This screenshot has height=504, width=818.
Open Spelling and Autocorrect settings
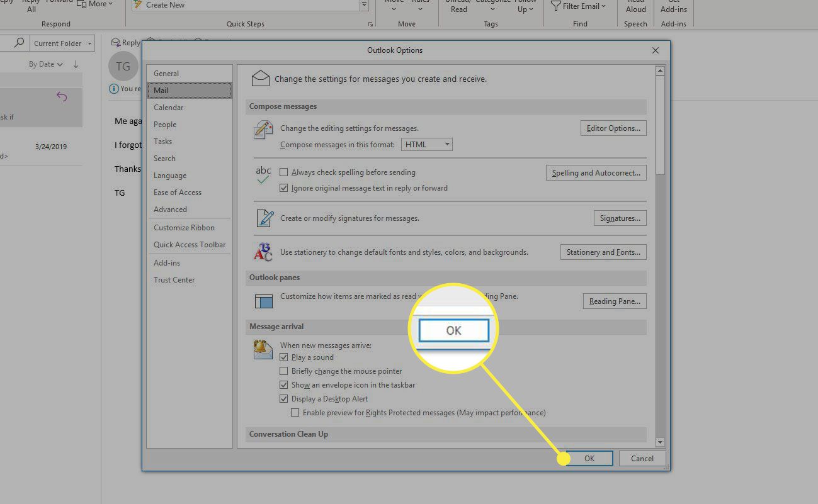[x=596, y=173]
